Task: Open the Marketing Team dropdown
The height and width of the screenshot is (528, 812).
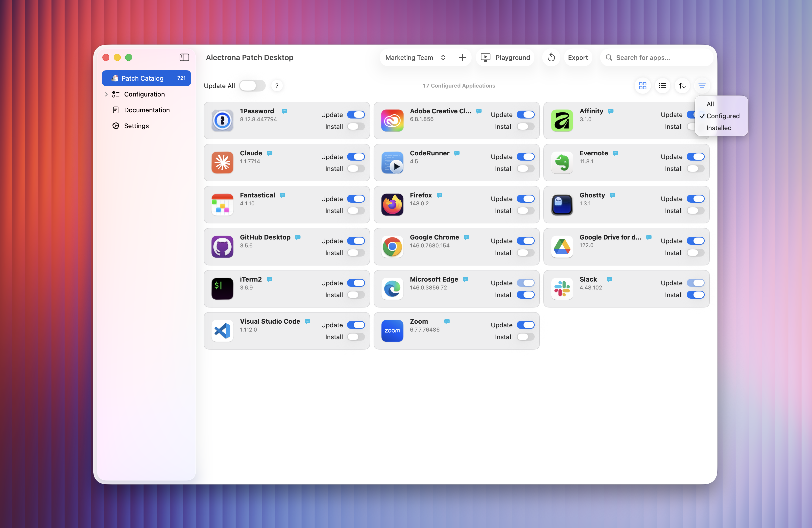Action: point(415,57)
